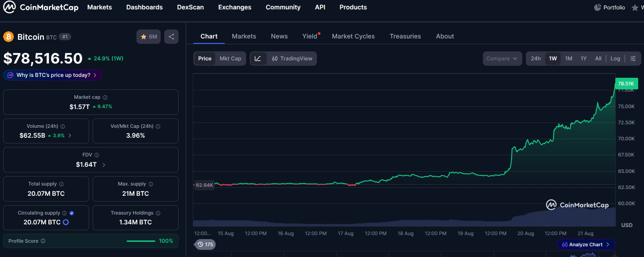Click the 62.94K opening price label

coord(205,185)
